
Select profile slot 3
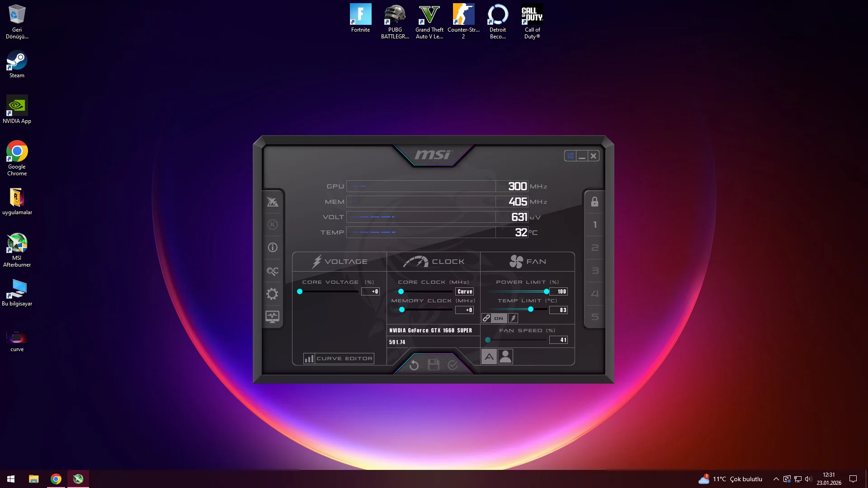pyautogui.click(x=594, y=271)
